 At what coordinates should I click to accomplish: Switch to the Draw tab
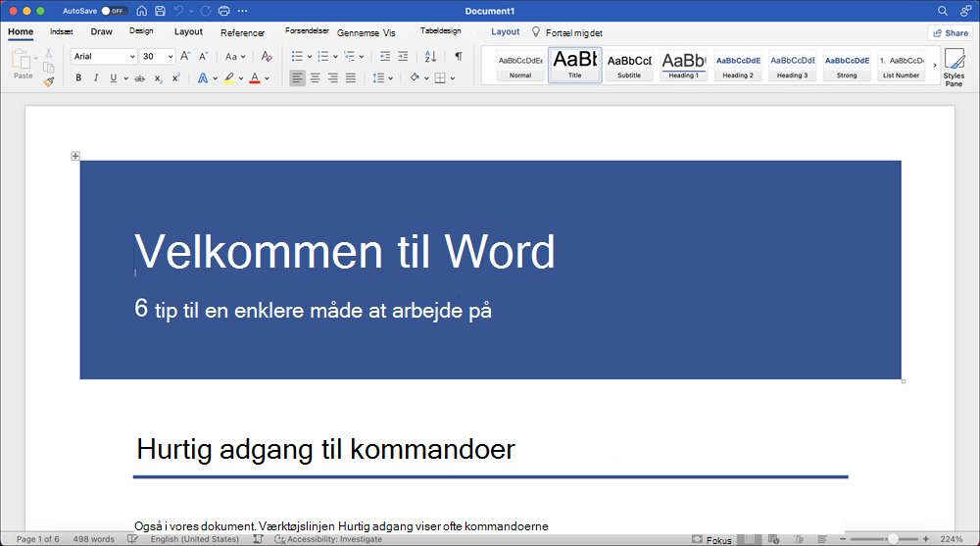[x=101, y=32]
